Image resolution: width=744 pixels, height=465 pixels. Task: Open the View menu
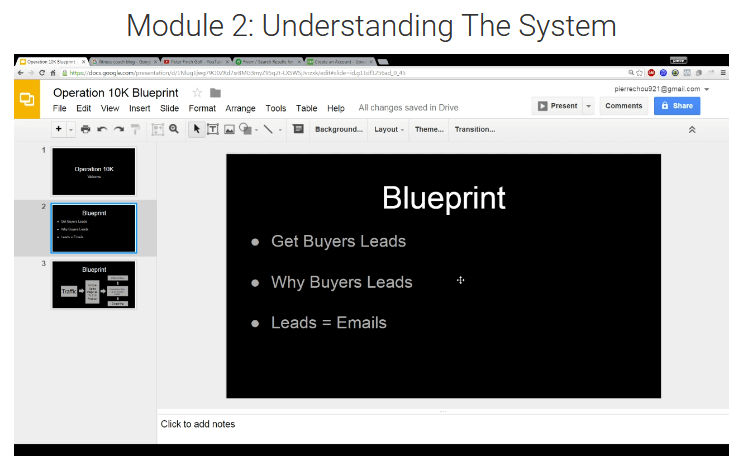point(110,108)
